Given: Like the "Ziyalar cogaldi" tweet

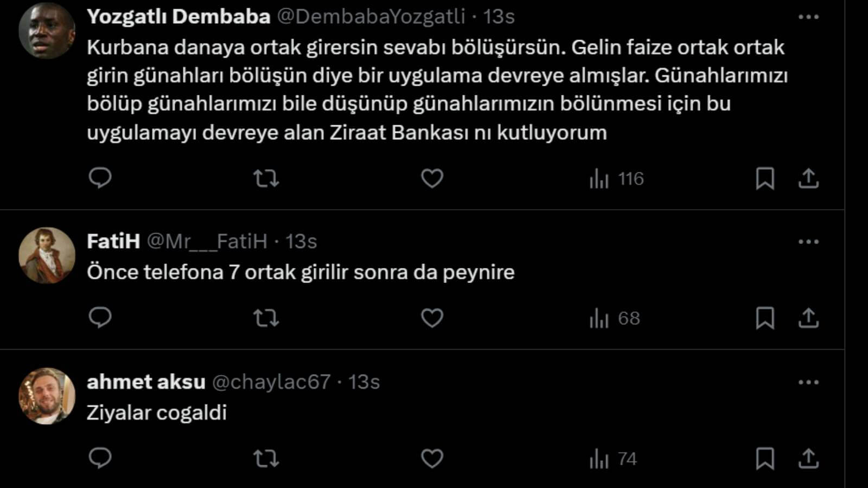Looking at the screenshot, I should point(432,459).
